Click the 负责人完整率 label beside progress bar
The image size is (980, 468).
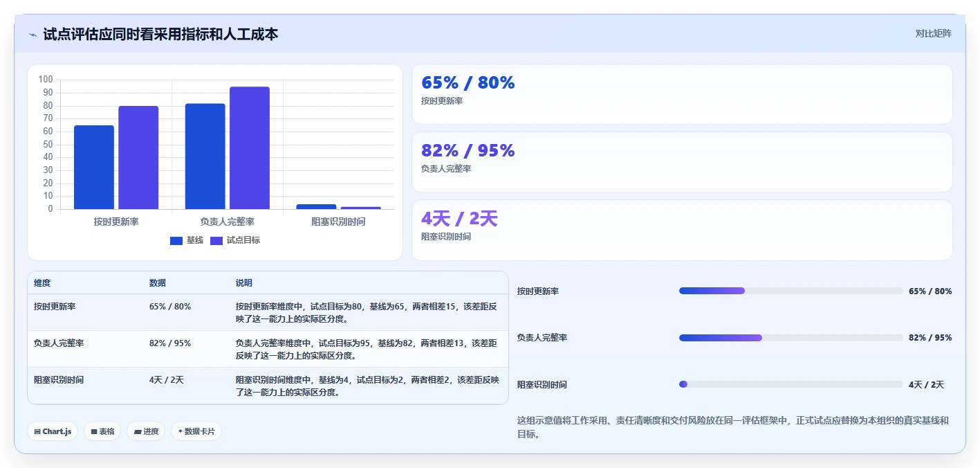(542, 338)
